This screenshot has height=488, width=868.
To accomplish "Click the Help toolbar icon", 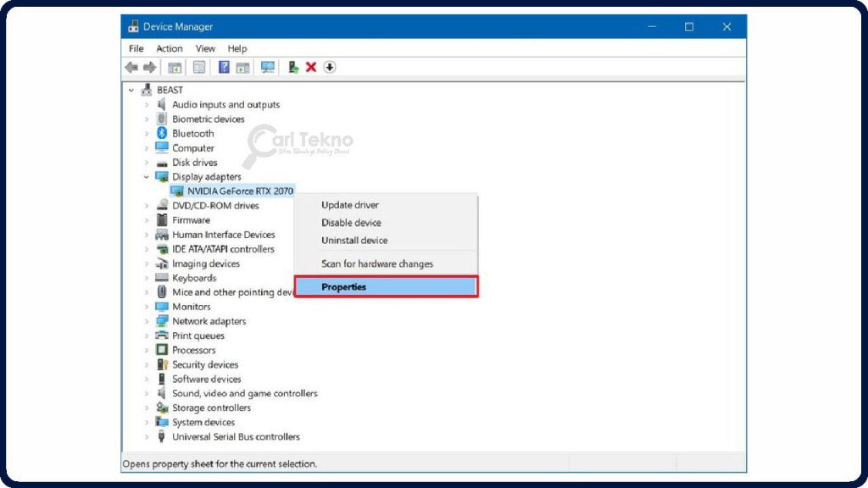I will pos(225,67).
